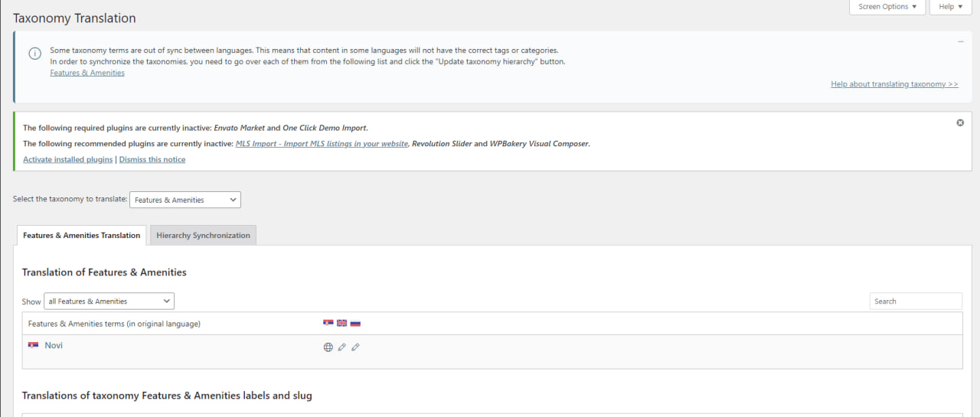Open the 'Select the taxonomy to translate' dropdown

click(x=185, y=200)
